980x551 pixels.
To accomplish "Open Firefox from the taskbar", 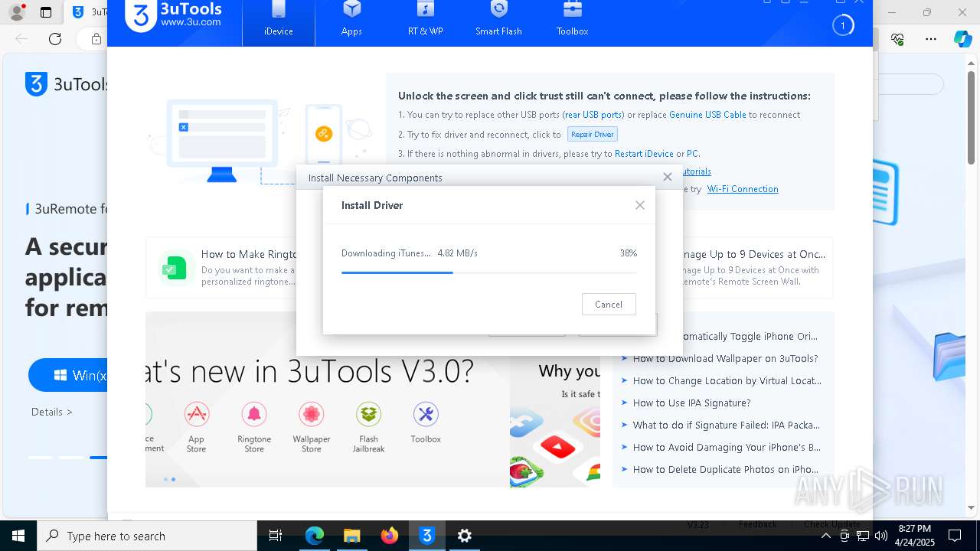I will 389,536.
